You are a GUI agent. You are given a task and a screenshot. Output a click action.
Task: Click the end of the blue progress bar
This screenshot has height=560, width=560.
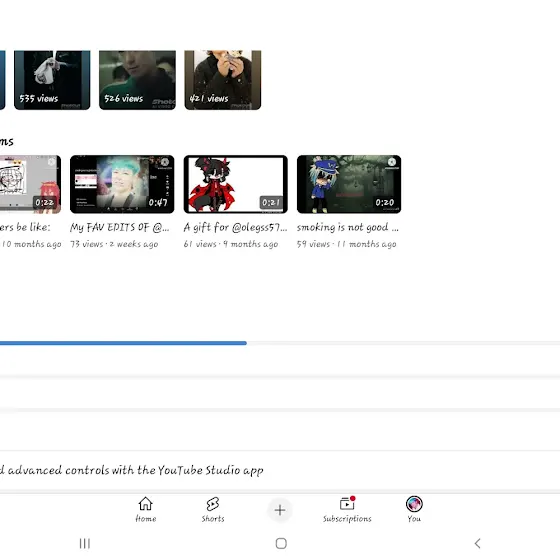click(245, 343)
